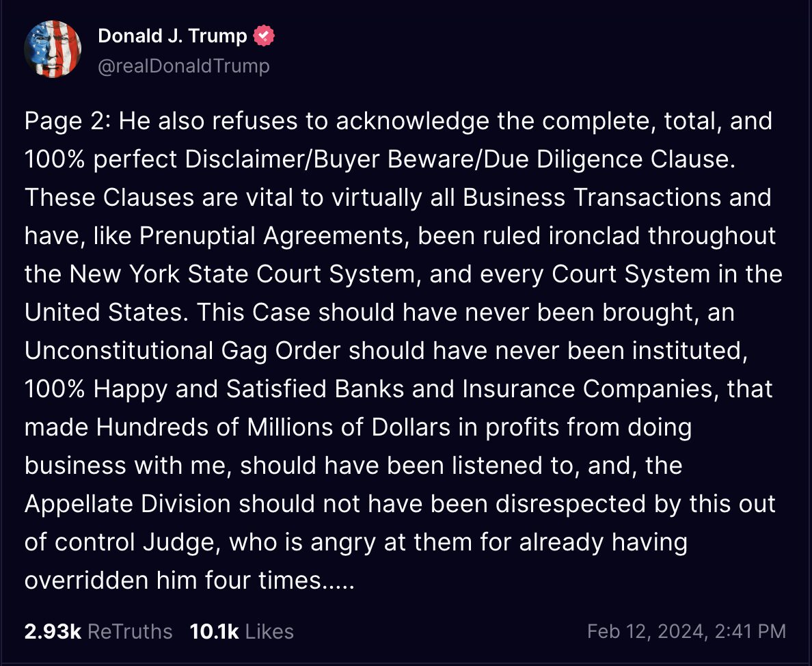Click the Likes label
The width and height of the screenshot is (812, 666).
[x=269, y=632]
